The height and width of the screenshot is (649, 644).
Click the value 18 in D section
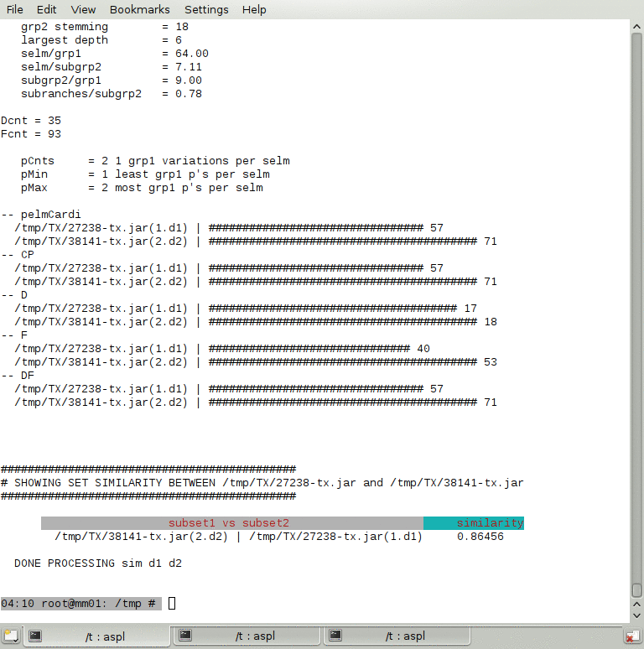pyautogui.click(x=491, y=322)
